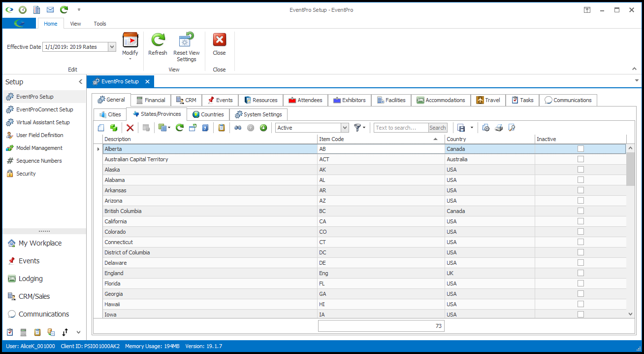Click the binoculars find icon

point(238,128)
